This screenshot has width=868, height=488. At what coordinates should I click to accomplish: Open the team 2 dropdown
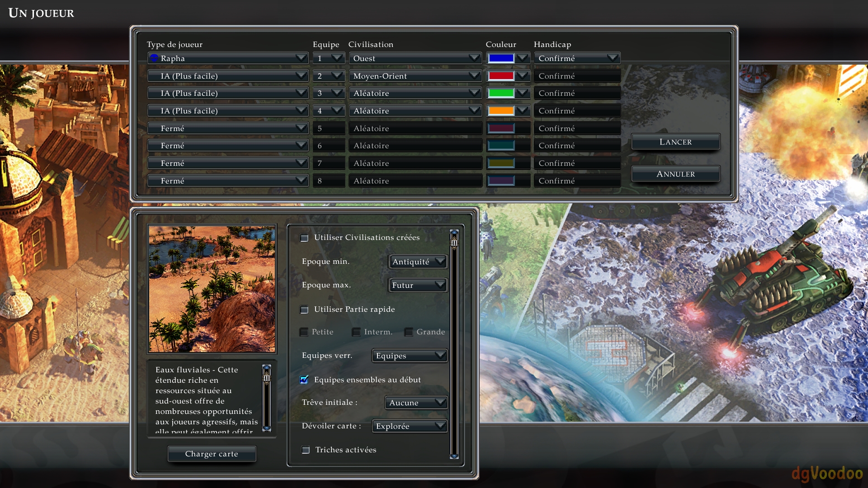click(x=329, y=76)
